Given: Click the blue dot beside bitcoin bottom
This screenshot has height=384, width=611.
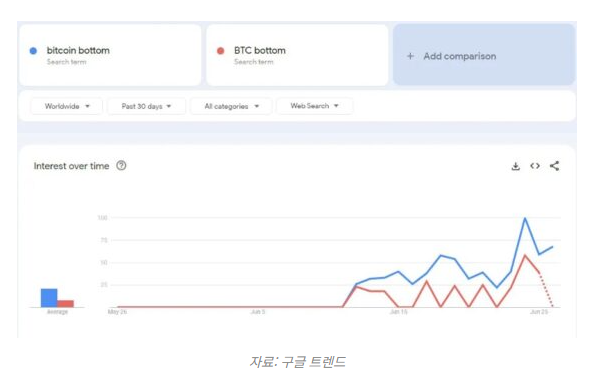Looking at the screenshot, I should [33, 51].
